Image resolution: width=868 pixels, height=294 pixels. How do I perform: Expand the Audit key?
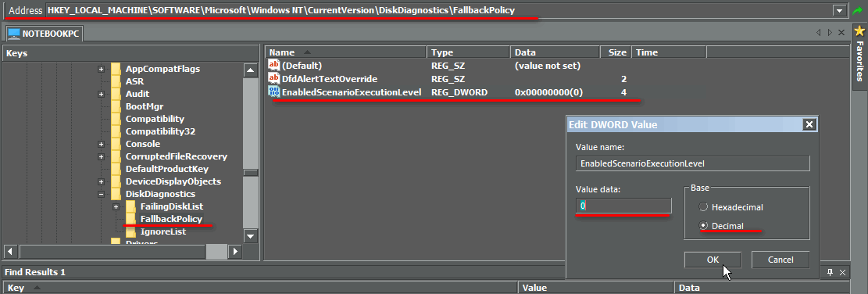(x=101, y=94)
